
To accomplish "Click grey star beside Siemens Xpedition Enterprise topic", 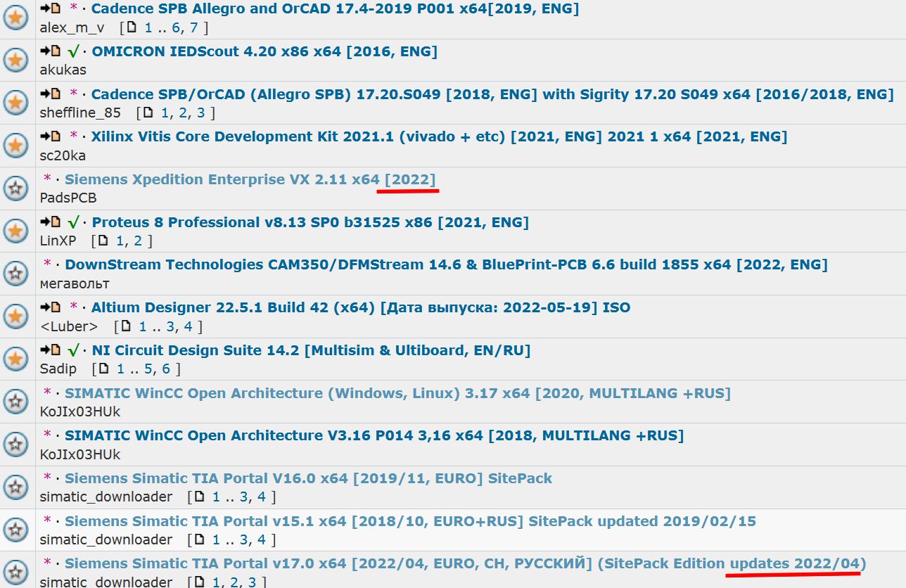I will [15, 188].
